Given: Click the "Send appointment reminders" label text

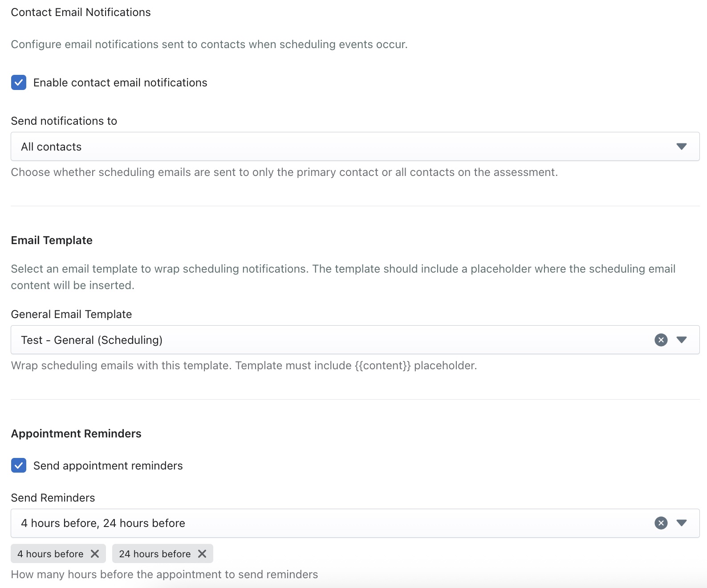Looking at the screenshot, I should (108, 465).
